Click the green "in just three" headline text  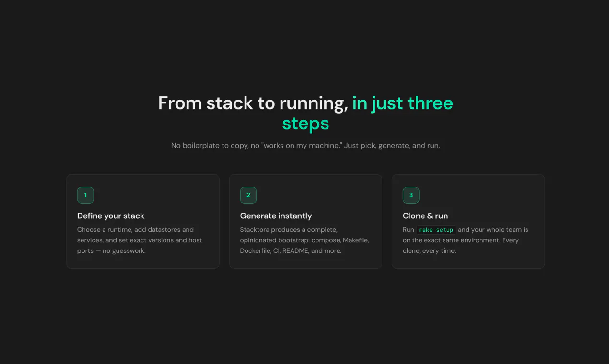[x=403, y=103]
